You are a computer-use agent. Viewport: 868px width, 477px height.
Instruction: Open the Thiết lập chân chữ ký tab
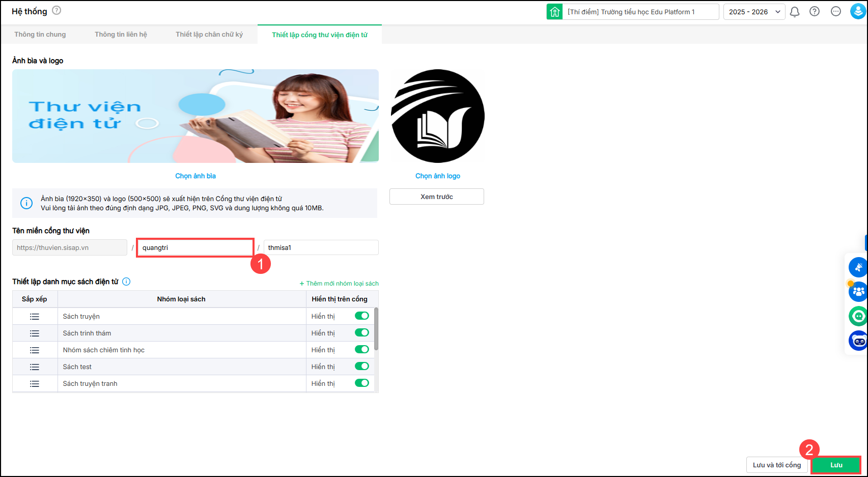(x=209, y=35)
